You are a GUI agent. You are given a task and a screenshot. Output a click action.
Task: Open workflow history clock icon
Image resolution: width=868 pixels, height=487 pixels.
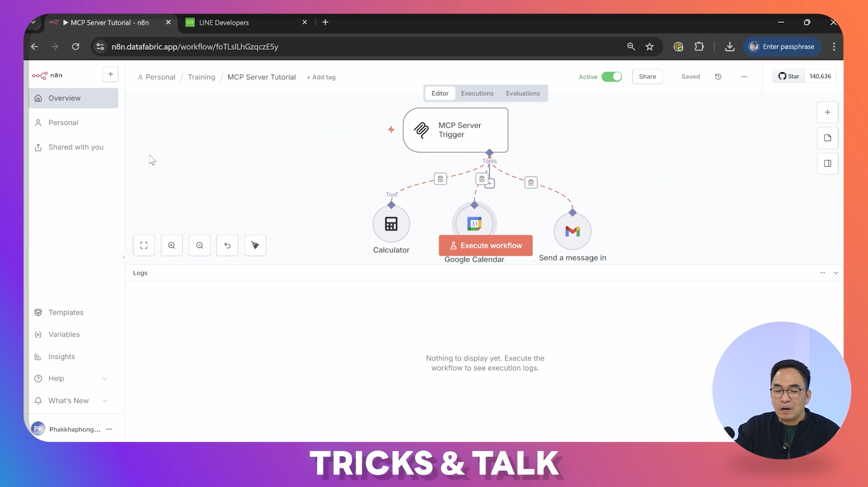[718, 77]
